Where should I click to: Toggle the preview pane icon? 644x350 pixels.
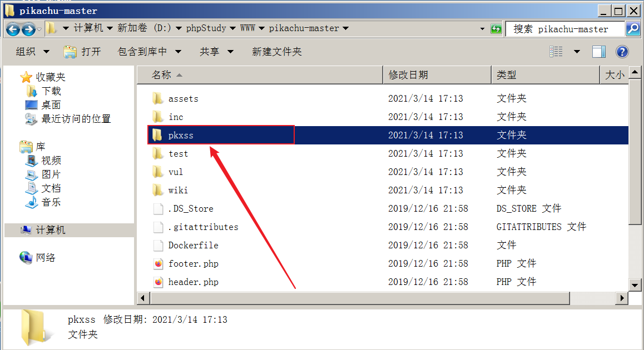click(x=598, y=52)
